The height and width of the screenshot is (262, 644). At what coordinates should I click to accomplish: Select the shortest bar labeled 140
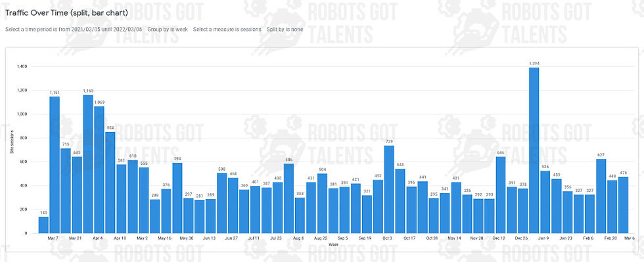(43, 225)
